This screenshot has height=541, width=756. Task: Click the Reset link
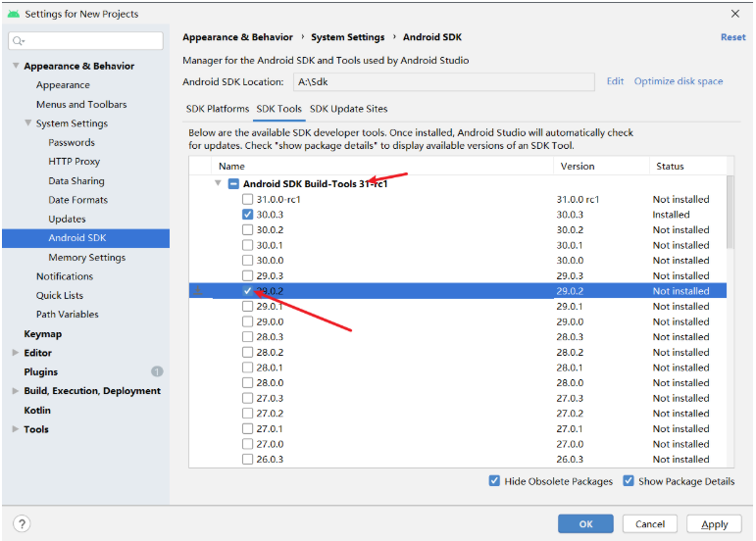coord(732,37)
